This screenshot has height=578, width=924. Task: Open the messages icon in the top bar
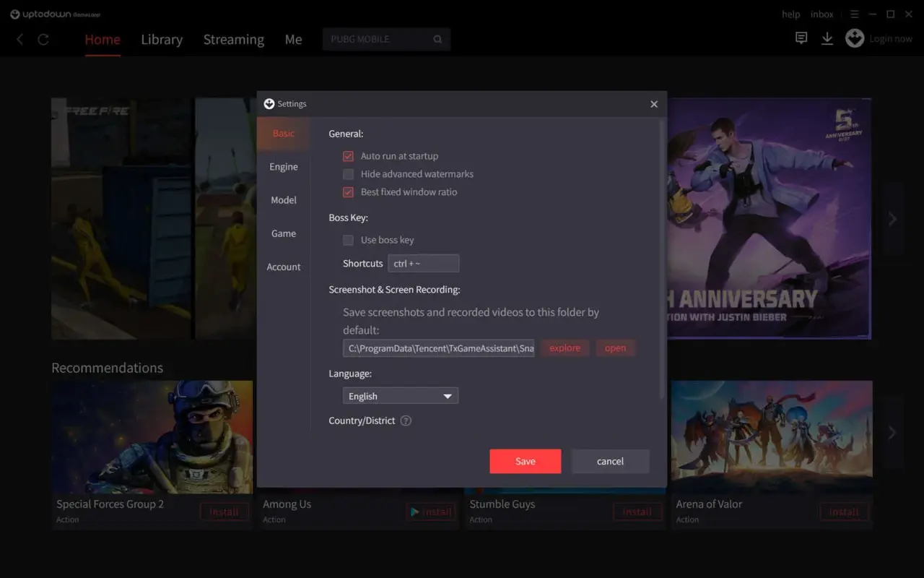(x=801, y=38)
